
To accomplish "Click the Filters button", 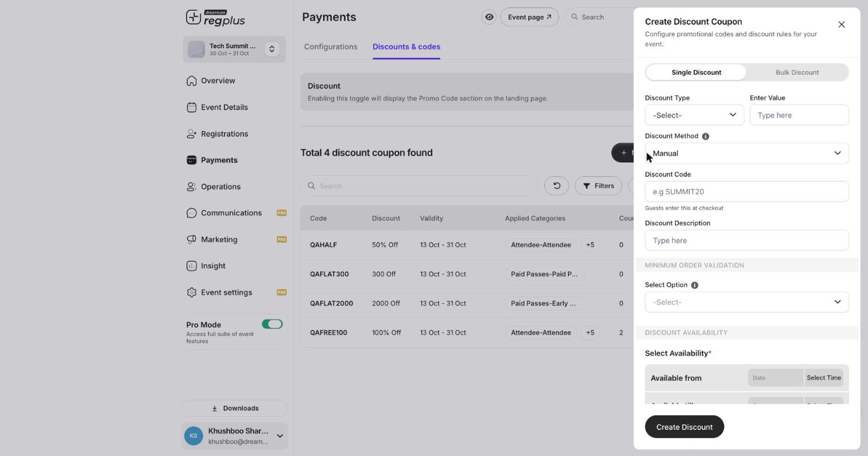I will 598,186.
